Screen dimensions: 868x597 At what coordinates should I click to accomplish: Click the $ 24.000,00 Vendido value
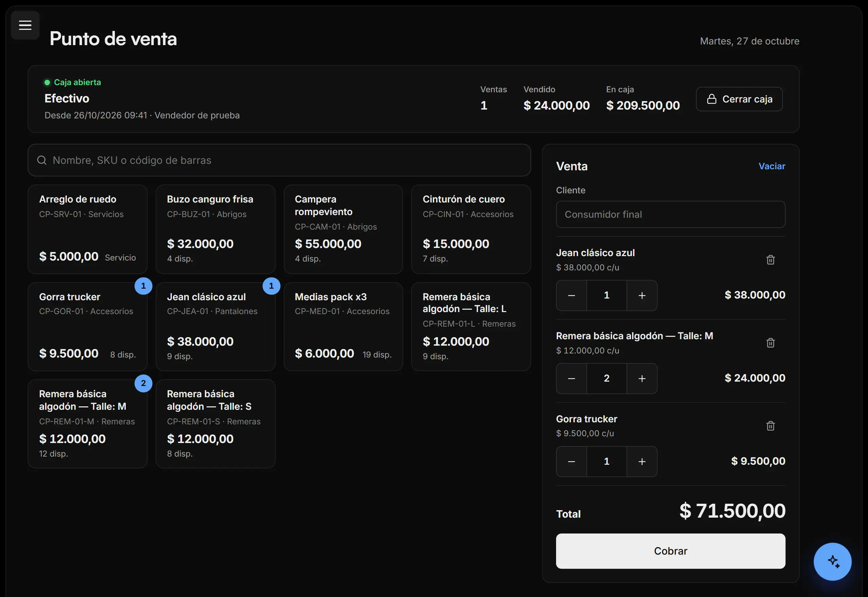556,105
